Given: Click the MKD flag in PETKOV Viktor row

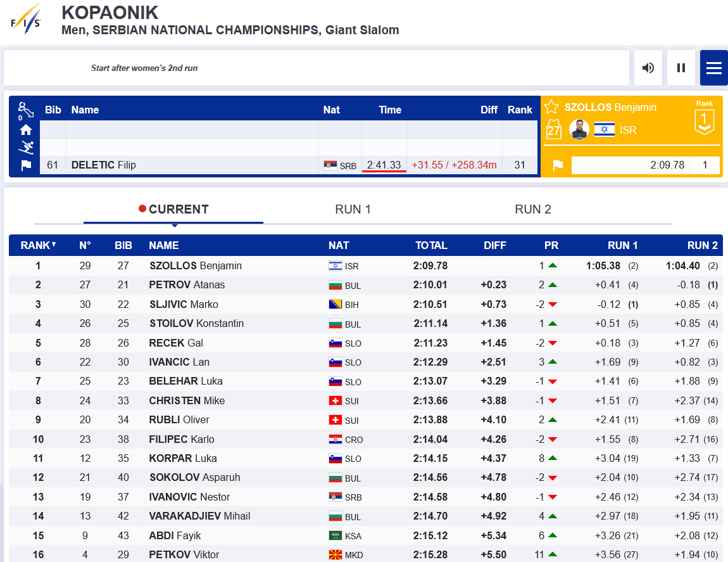Looking at the screenshot, I should [x=336, y=554].
